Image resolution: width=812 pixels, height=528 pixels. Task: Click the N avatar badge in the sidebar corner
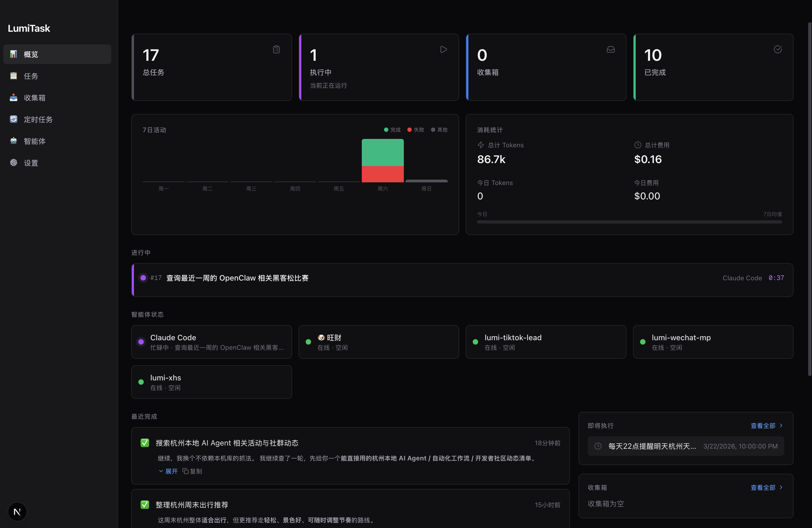(17, 512)
